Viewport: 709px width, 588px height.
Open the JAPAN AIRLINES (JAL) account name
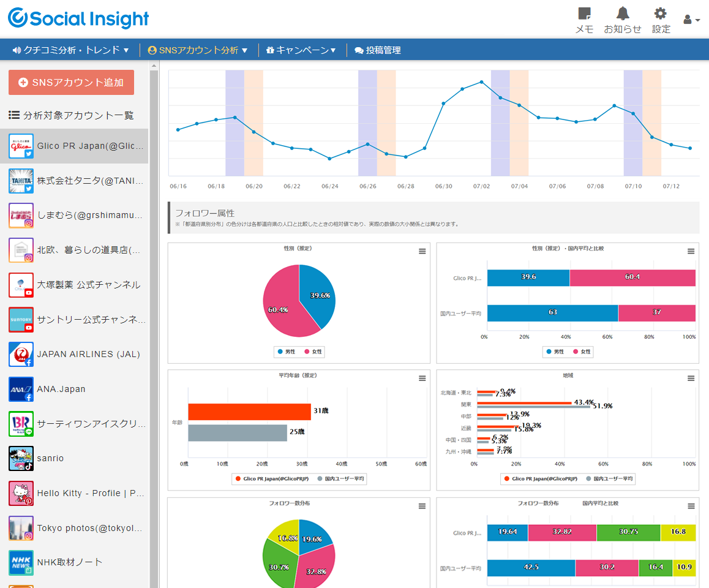click(x=89, y=354)
